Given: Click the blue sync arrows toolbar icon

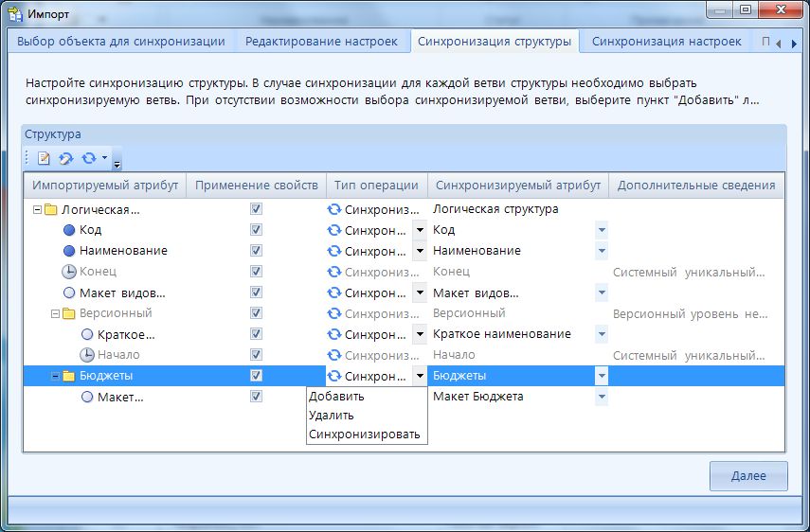Looking at the screenshot, I should pyautogui.click(x=88, y=157).
